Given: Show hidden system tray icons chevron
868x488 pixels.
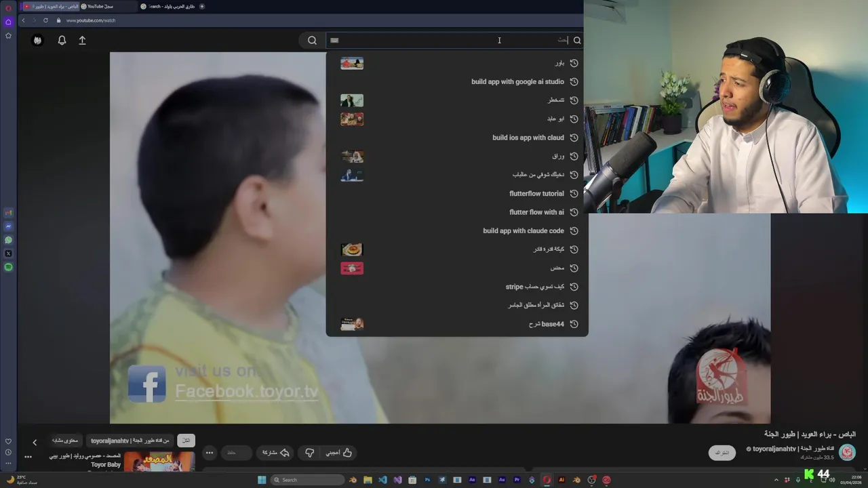Looking at the screenshot, I should click(x=776, y=480).
